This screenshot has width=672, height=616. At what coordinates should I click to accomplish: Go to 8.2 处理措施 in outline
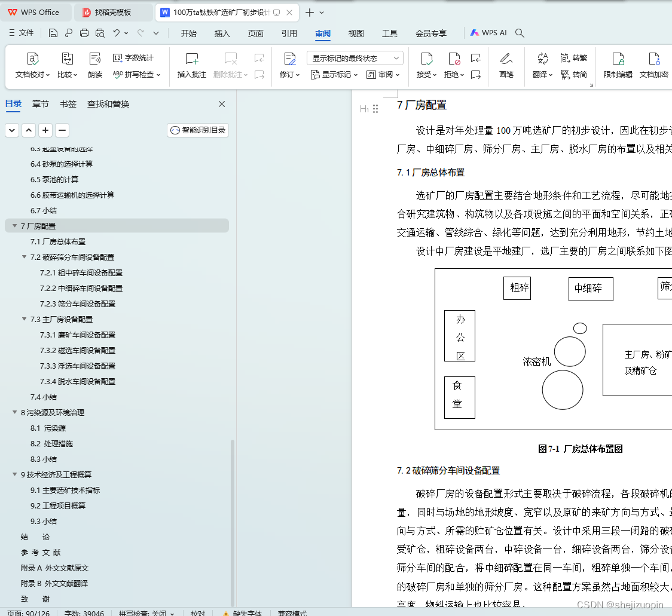tap(51, 444)
